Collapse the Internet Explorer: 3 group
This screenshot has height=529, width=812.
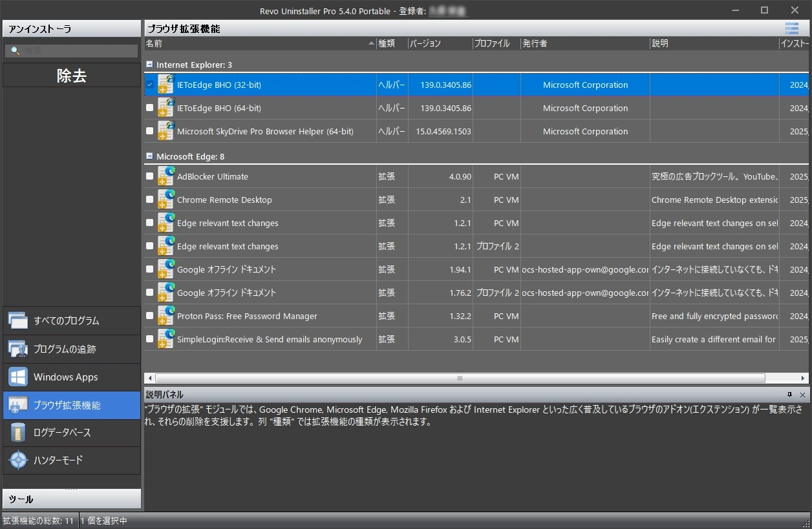pos(150,65)
